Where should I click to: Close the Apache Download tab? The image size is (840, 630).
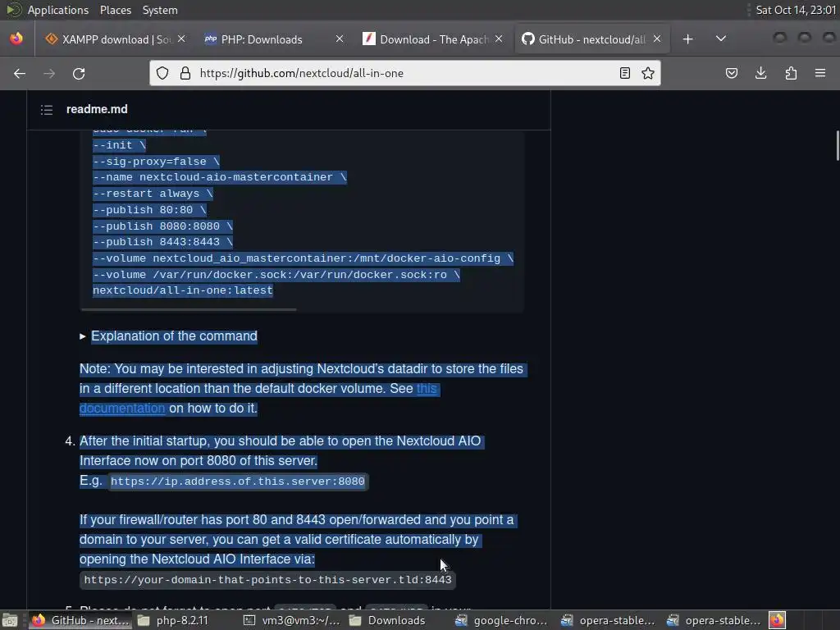tap(499, 39)
